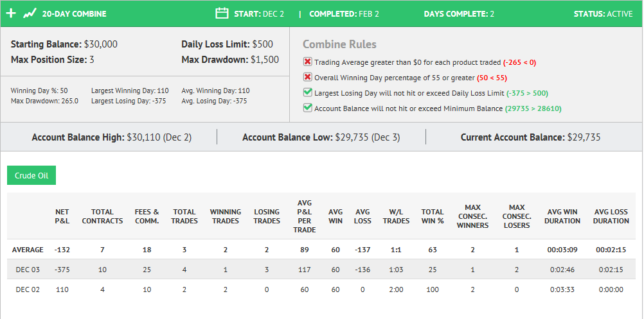
Task: Click Max Position Size: 3
Action: click(x=53, y=60)
